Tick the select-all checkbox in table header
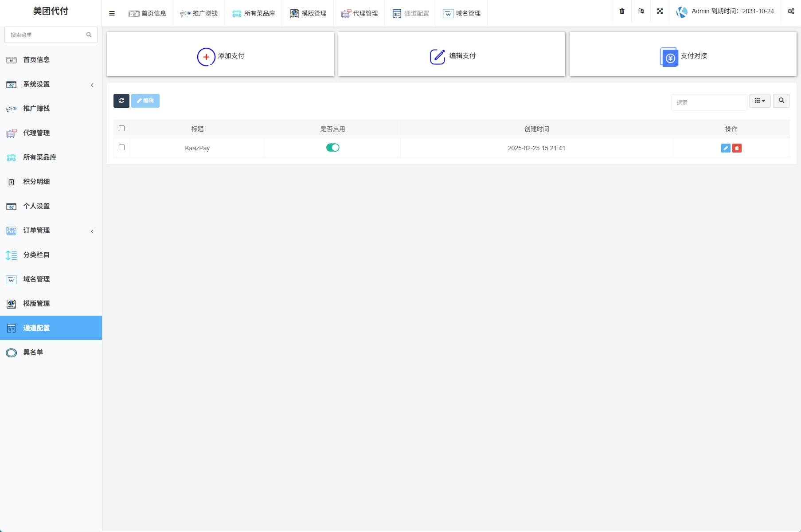This screenshot has height=532, width=801. tap(121, 129)
